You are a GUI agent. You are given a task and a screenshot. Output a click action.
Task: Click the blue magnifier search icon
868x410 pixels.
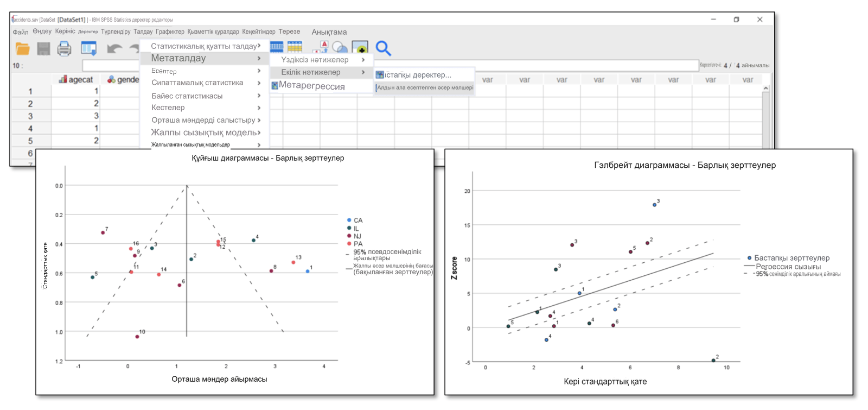(384, 48)
